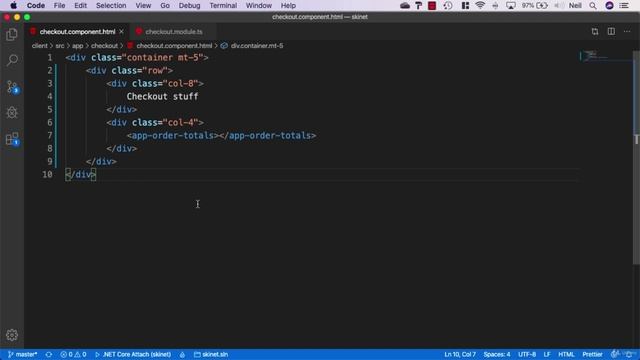Click the Siri icon in menu bar
The width and height of the screenshot is (640, 360).
tap(609, 5)
